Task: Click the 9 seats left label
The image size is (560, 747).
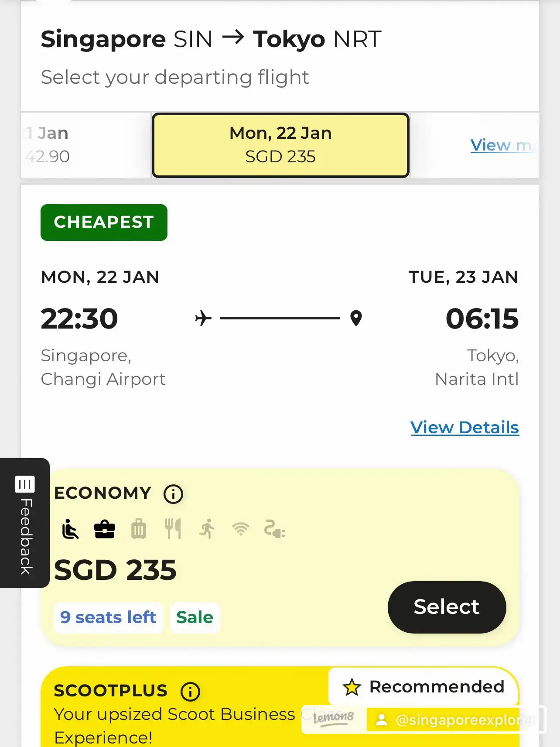Action: point(108,617)
